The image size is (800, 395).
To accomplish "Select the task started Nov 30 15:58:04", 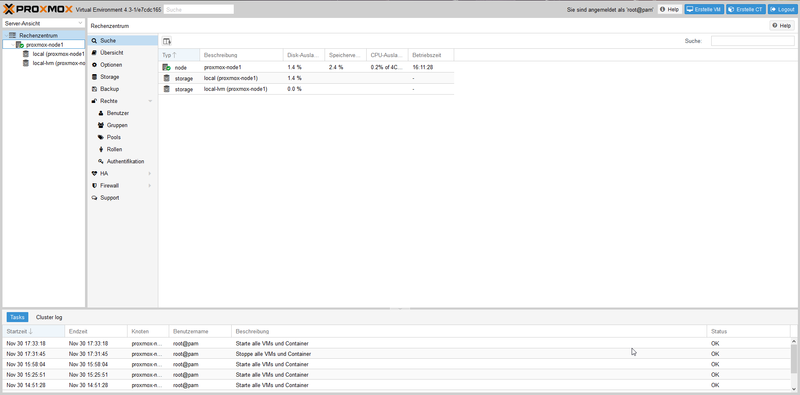I will pyautogui.click(x=396, y=364).
